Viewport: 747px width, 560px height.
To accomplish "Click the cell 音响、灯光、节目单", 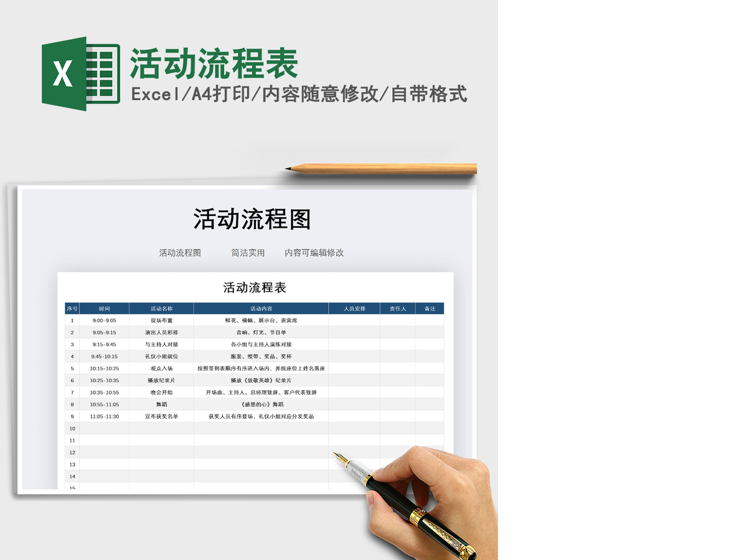I will point(261,332).
